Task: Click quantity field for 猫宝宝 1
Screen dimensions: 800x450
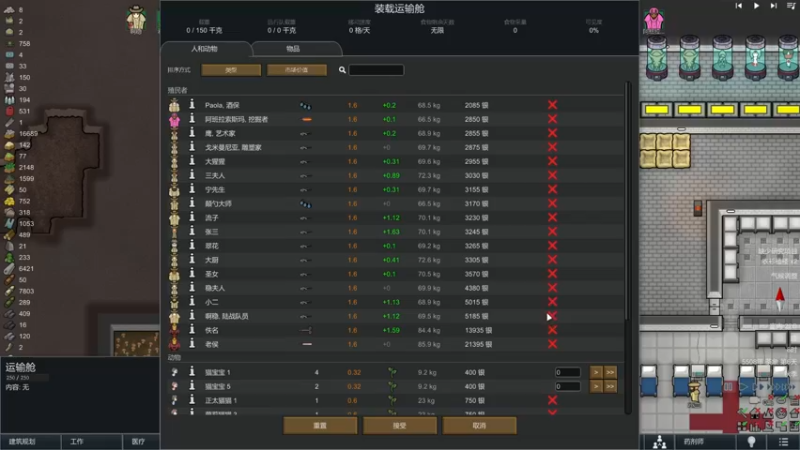Action: pyautogui.click(x=567, y=372)
